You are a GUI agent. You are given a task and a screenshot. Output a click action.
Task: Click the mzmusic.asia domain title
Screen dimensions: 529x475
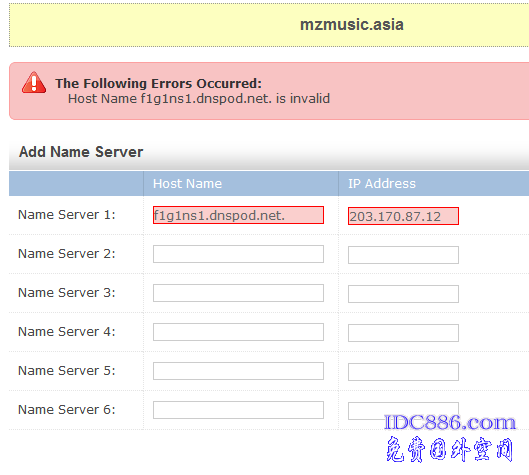click(352, 25)
